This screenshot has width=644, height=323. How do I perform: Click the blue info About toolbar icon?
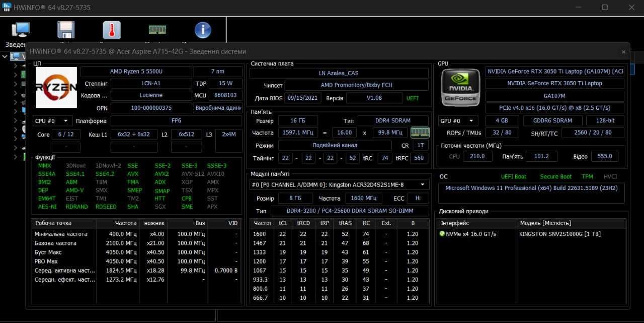click(203, 30)
